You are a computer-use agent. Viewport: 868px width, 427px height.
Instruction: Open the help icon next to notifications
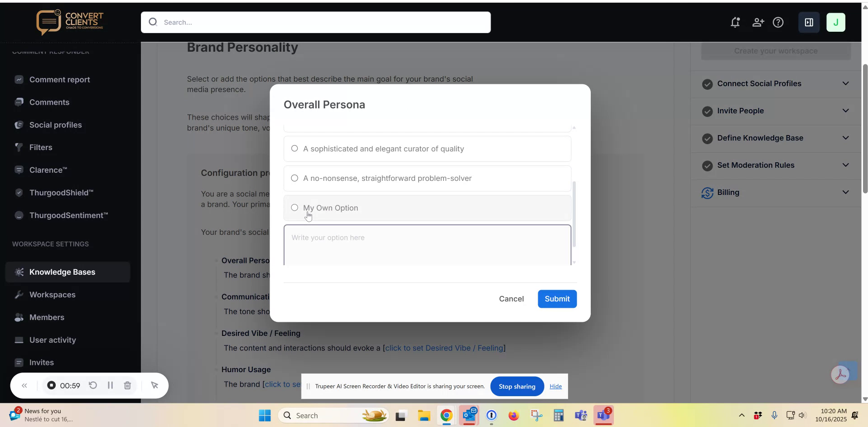(779, 22)
